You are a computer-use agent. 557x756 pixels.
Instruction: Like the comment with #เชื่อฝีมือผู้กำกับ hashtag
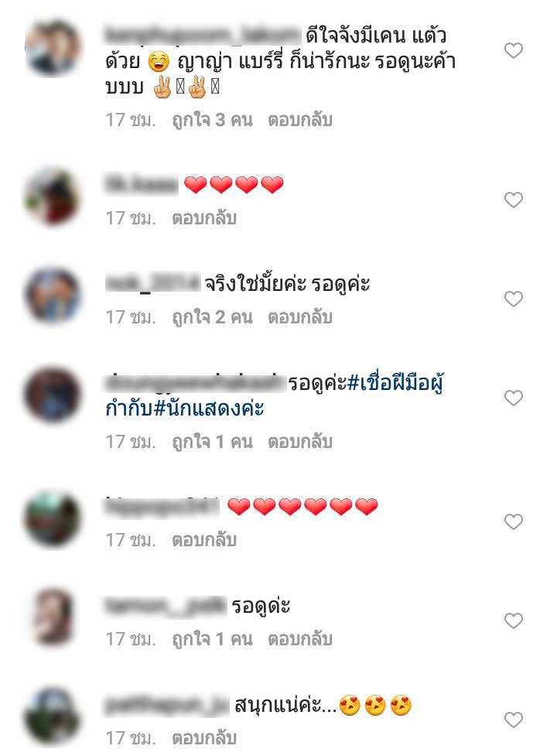(x=513, y=398)
